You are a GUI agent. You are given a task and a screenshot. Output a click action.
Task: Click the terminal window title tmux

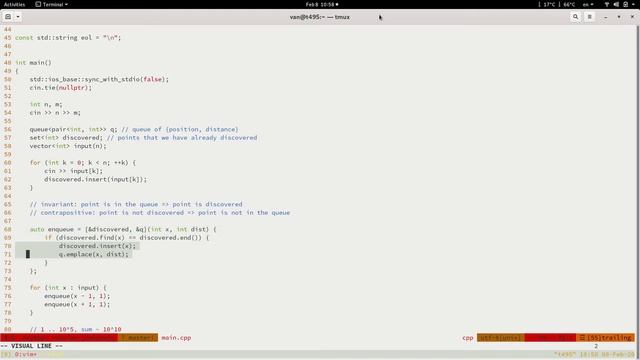click(320, 17)
